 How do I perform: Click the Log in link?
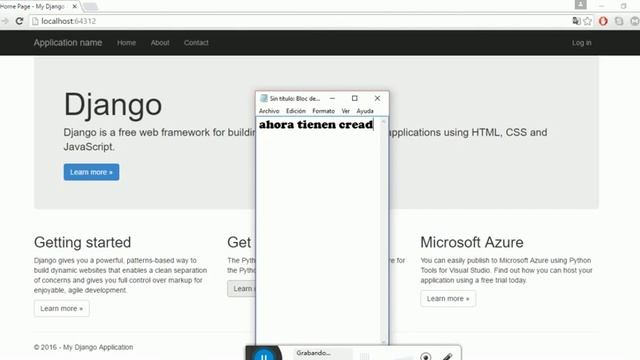(581, 42)
